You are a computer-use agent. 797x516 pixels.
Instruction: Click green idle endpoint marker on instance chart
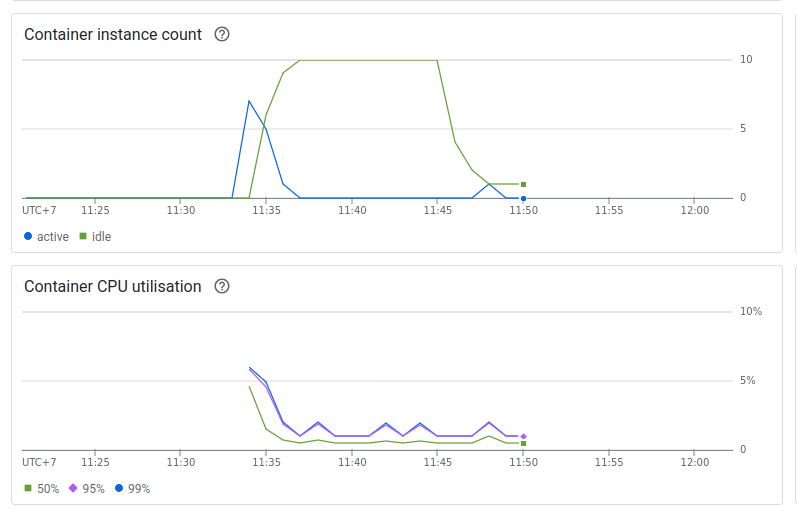[x=523, y=184]
